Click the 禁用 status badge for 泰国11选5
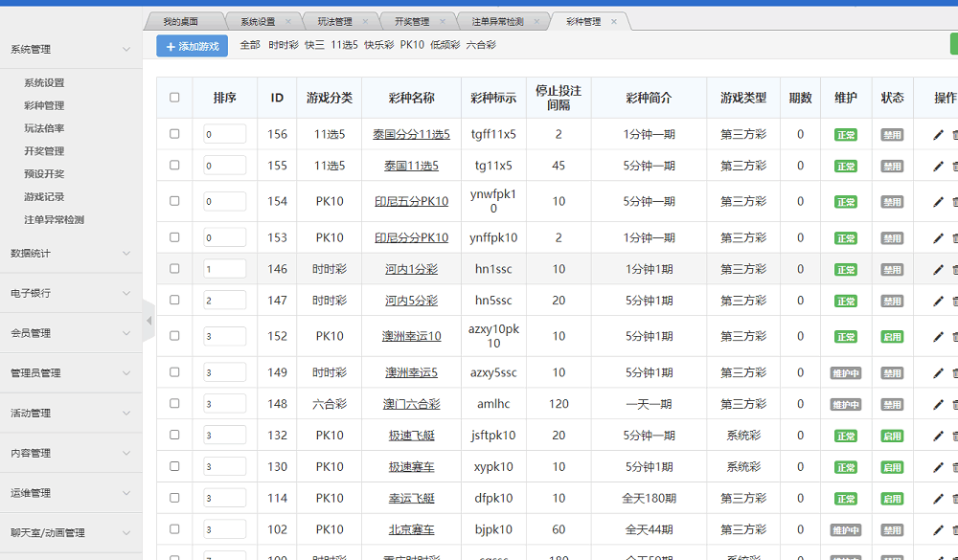 pos(892,167)
